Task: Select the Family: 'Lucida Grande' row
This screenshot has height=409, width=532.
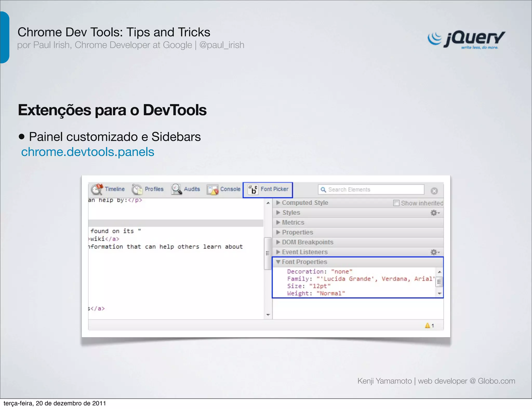Action: 361,279
